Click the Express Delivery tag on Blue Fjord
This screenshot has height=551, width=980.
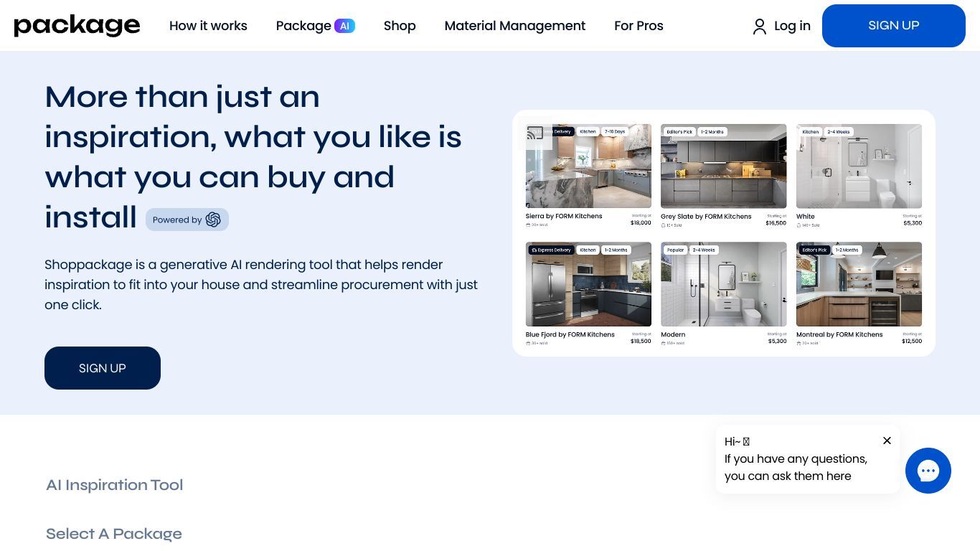(551, 250)
